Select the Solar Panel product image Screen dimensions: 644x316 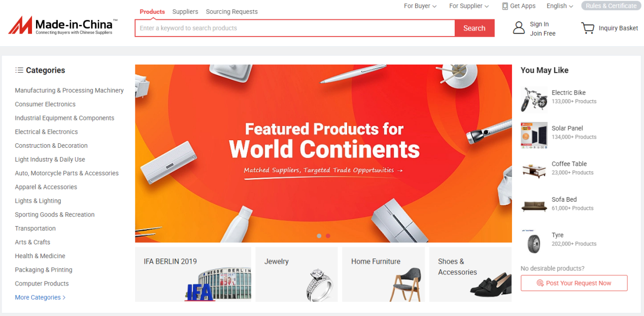pos(534,135)
